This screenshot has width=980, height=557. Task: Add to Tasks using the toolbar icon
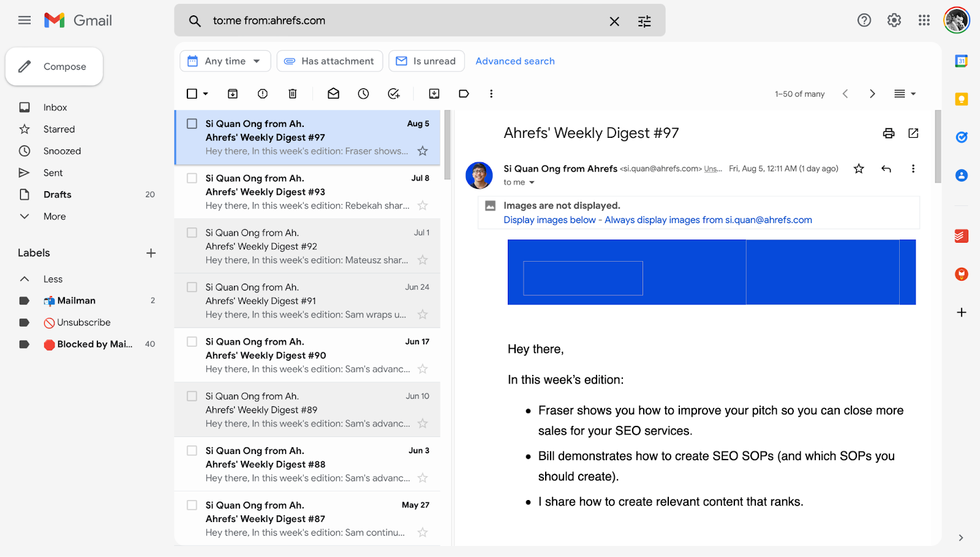point(394,94)
